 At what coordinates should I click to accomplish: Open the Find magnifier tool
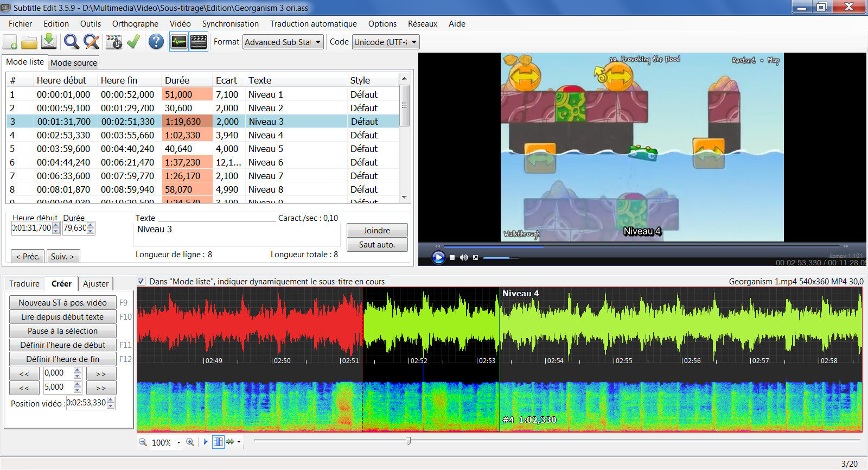(x=71, y=42)
